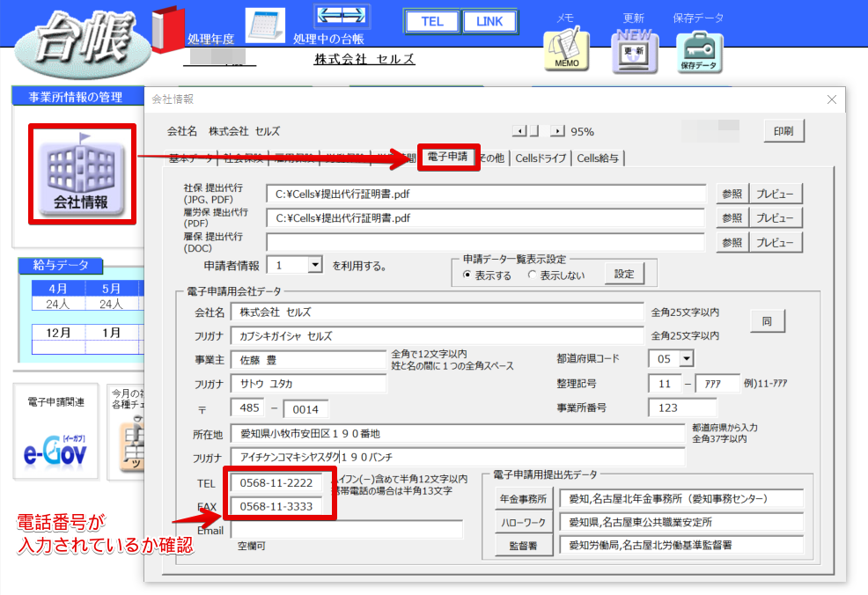Click the 事業主 name field

(308, 360)
